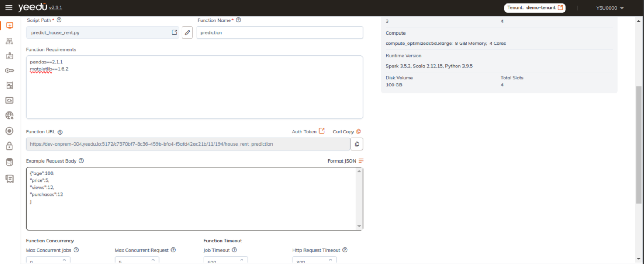The height and width of the screenshot is (264, 644).
Task: Open the network/globe icon in the sidebar
Action: pyautogui.click(x=10, y=116)
